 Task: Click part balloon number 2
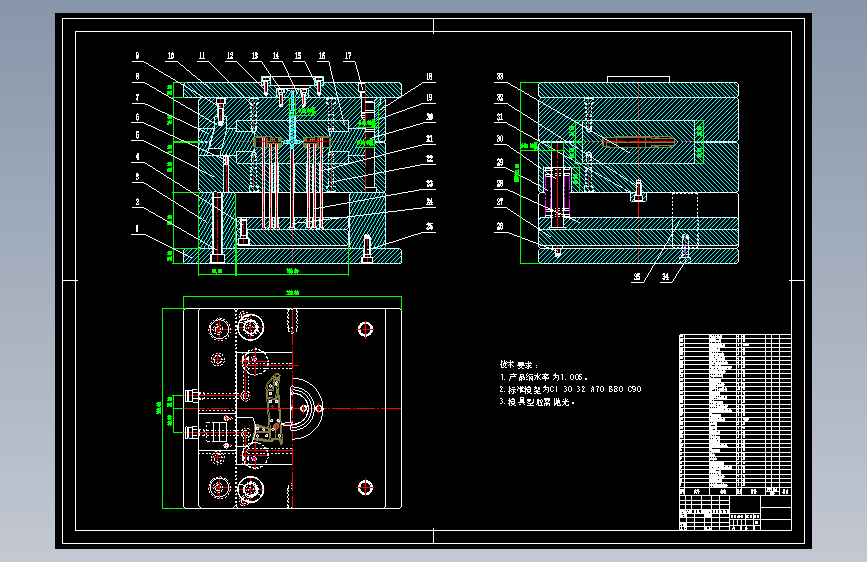coord(137,202)
